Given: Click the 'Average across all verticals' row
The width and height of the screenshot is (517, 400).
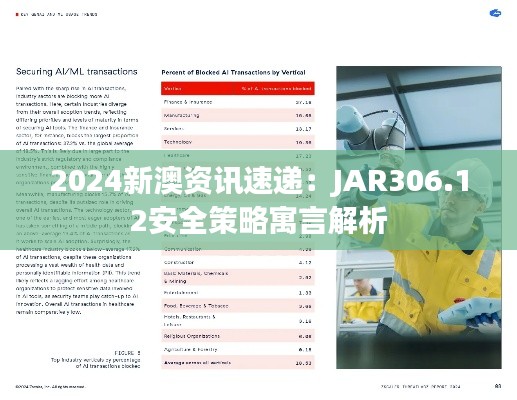Looking at the screenshot, I should (x=238, y=363).
